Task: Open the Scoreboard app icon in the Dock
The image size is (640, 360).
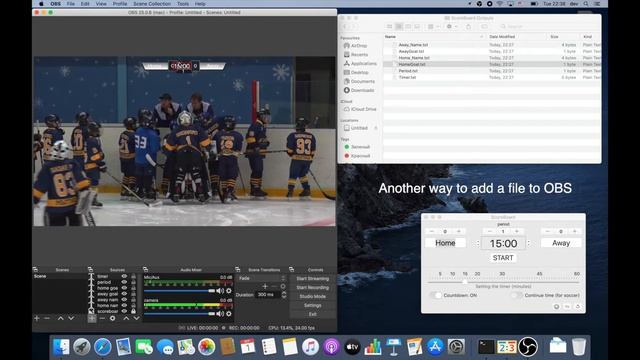Action: [507, 347]
